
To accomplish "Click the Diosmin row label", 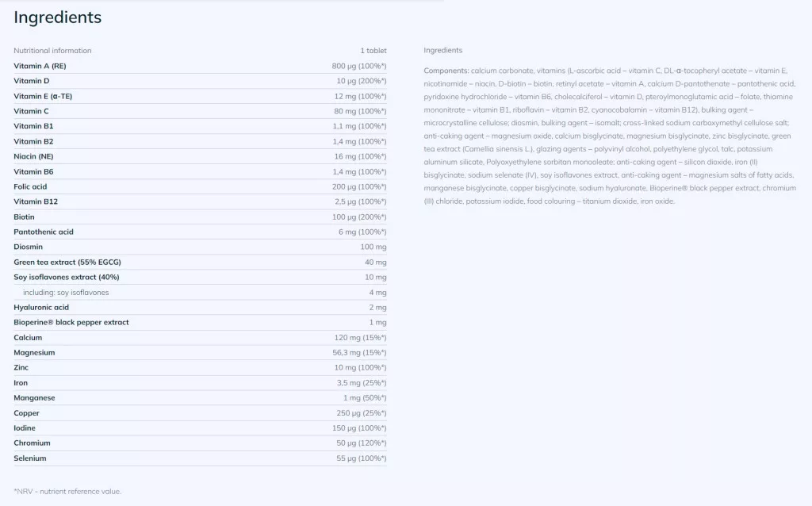I will pyautogui.click(x=29, y=247).
